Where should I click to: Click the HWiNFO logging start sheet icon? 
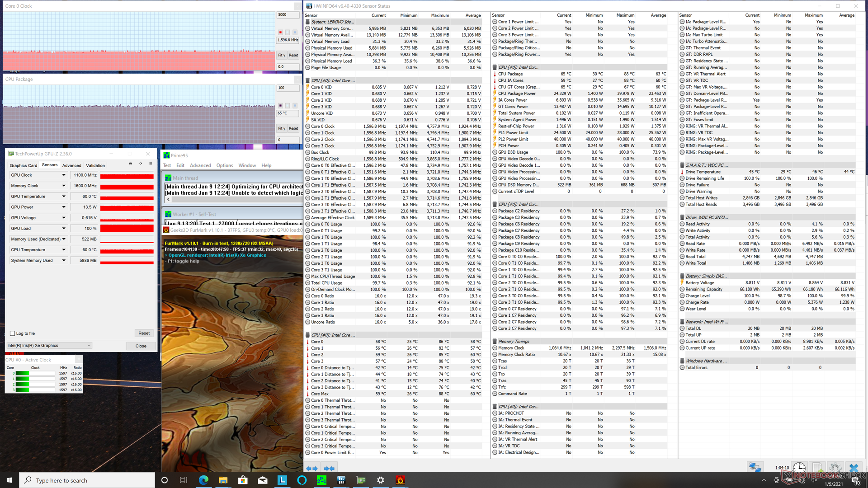pyautogui.click(x=817, y=468)
